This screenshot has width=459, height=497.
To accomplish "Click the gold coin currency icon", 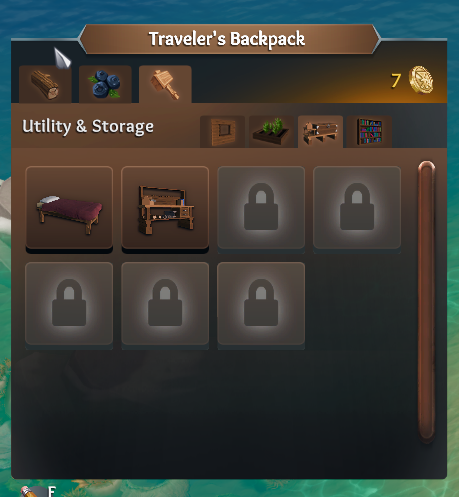I will 421,80.
